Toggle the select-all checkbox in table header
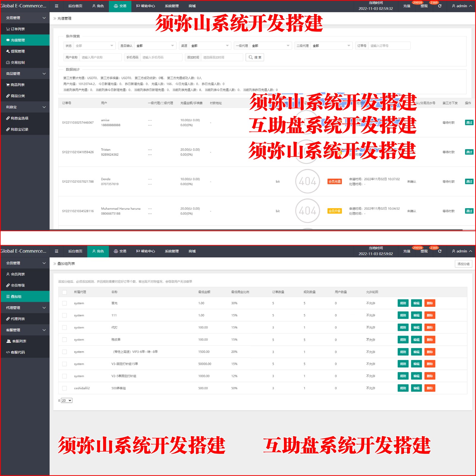This screenshot has height=476, width=476. point(65,292)
